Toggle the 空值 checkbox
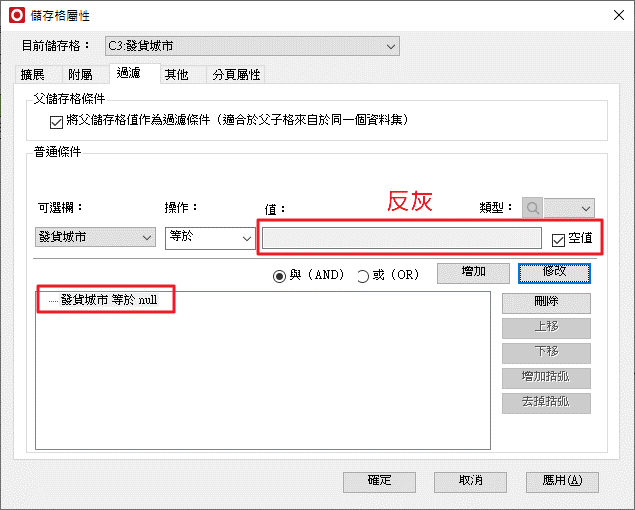Image resolution: width=635 pixels, height=510 pixels. click(558, 239)
